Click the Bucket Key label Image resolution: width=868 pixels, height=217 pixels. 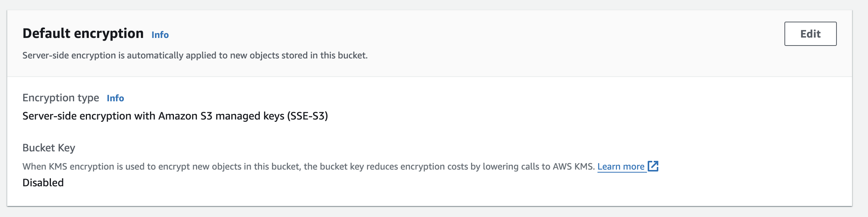(49, 148)
